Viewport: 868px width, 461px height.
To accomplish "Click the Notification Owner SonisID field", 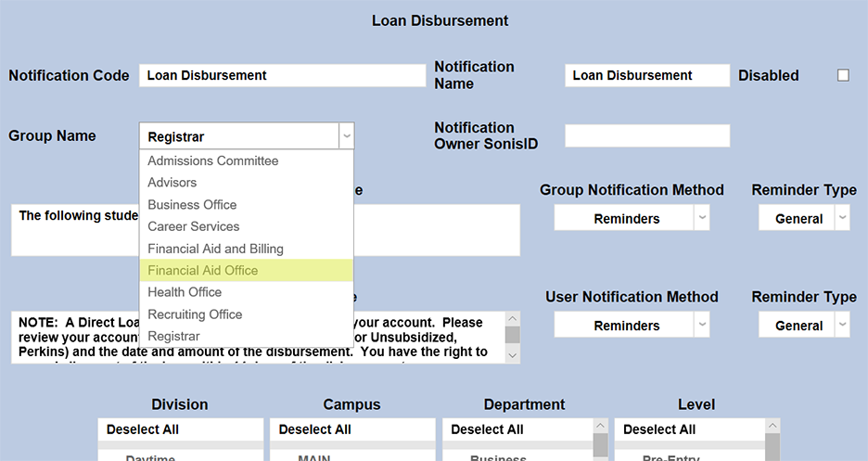I will click(647, 135).
